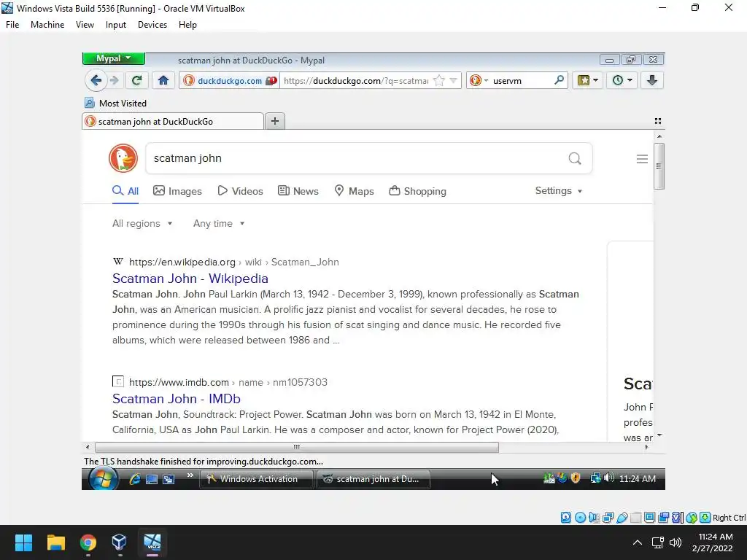This screenshot has height=560, width=747.
Task: Go back with the browser back arrow
Action: (96, 80)
